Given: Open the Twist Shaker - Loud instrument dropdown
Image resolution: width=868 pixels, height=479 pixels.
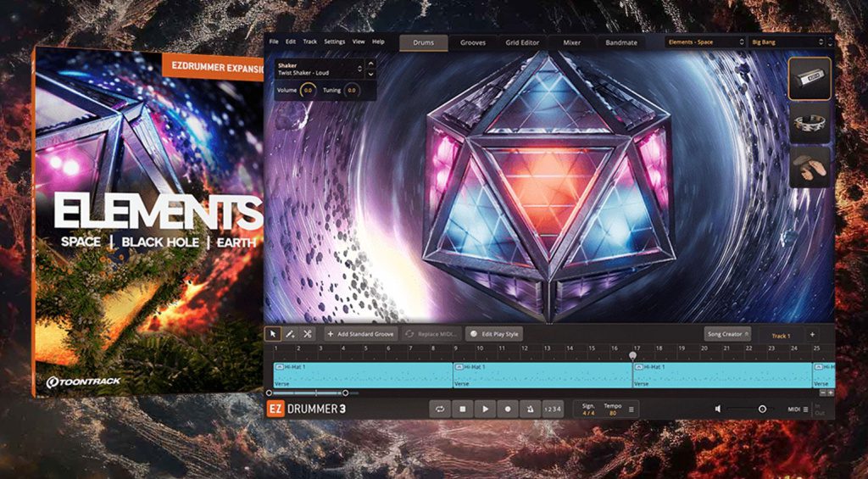Looking at the screenshot, I should [320, 69].
